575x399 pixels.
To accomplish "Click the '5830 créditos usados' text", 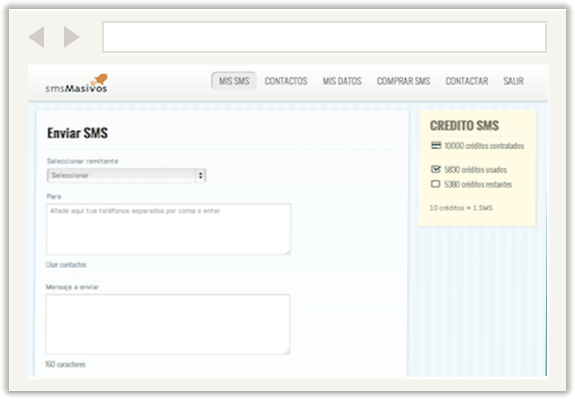I will (x=475, y=170).
